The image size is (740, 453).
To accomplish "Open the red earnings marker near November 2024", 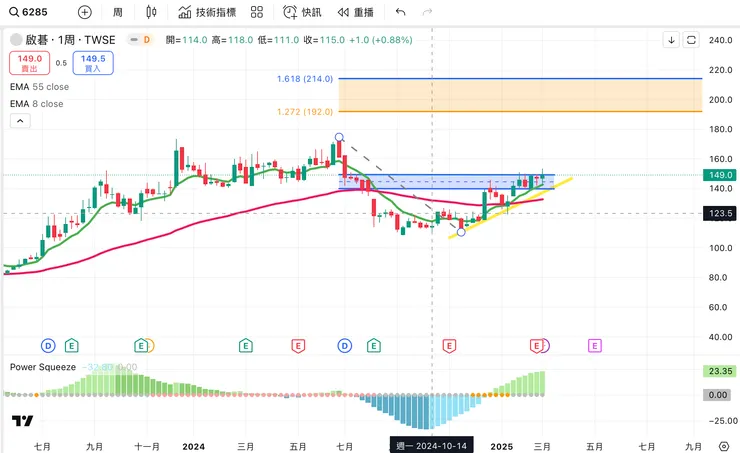I will click(449, 346).
